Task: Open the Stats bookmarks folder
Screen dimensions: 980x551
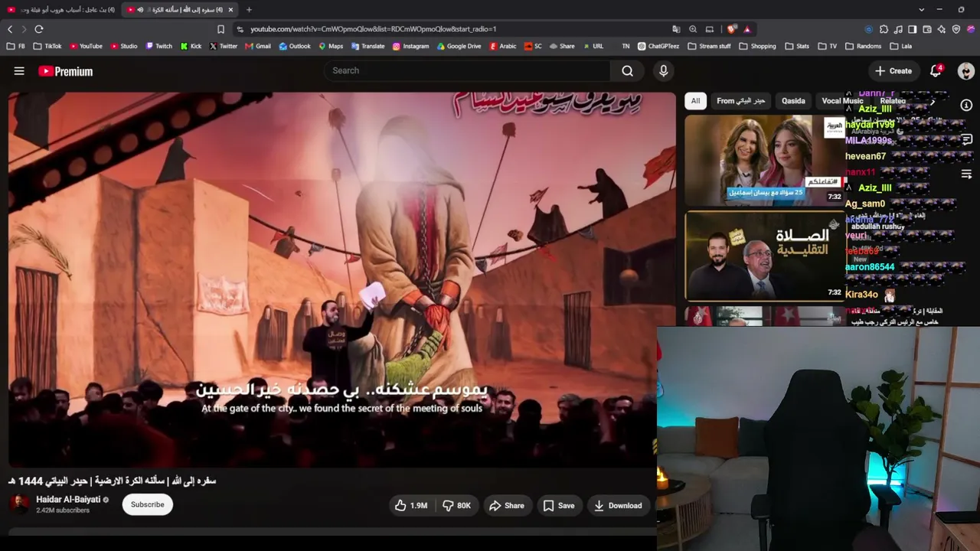Action: pyautogui.click(x=797, y=46)
